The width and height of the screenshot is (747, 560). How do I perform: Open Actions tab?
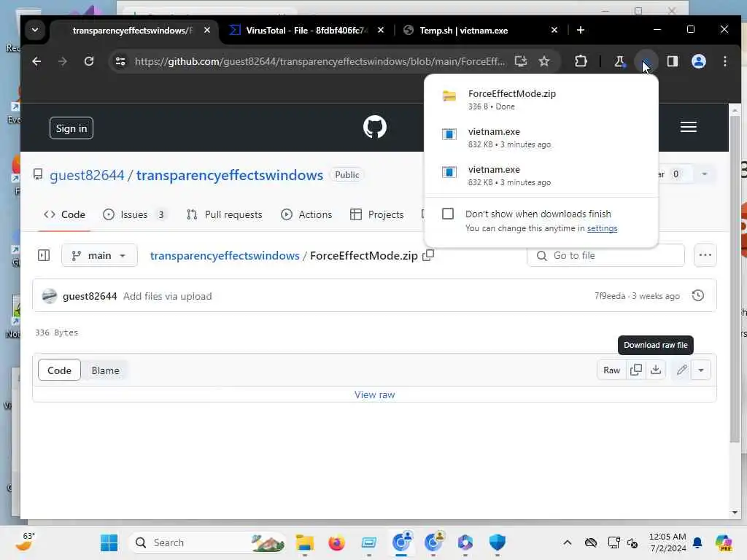coord(306,215)
